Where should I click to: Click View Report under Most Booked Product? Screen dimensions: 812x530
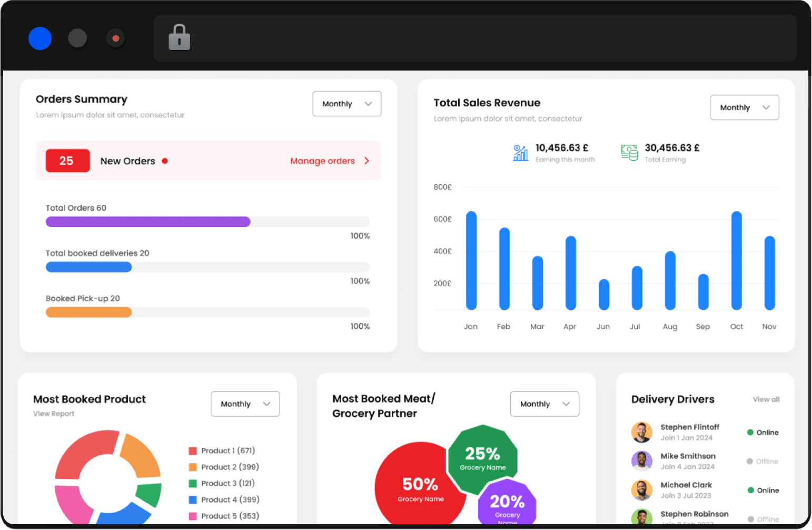54,414
